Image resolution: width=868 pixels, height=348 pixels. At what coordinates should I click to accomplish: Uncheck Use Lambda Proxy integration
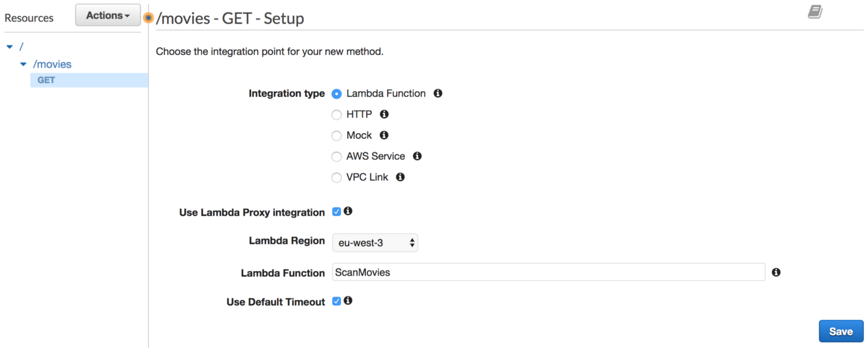(x=337, y=212)
